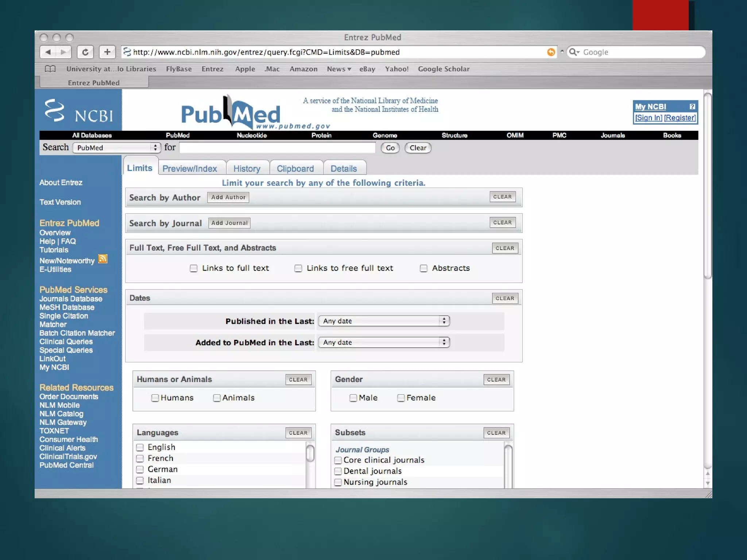Check the Humans checkbox

pyautogui.click(x=155, y=398)
